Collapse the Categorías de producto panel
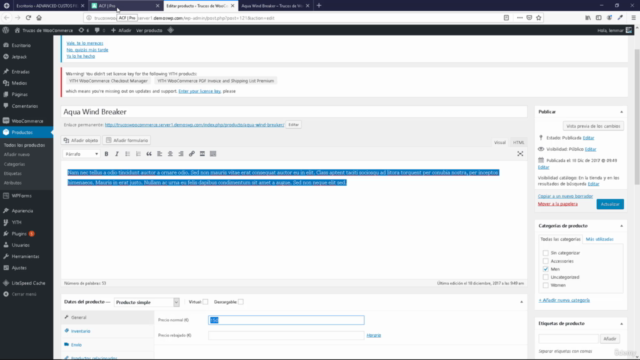 [621, 226]
